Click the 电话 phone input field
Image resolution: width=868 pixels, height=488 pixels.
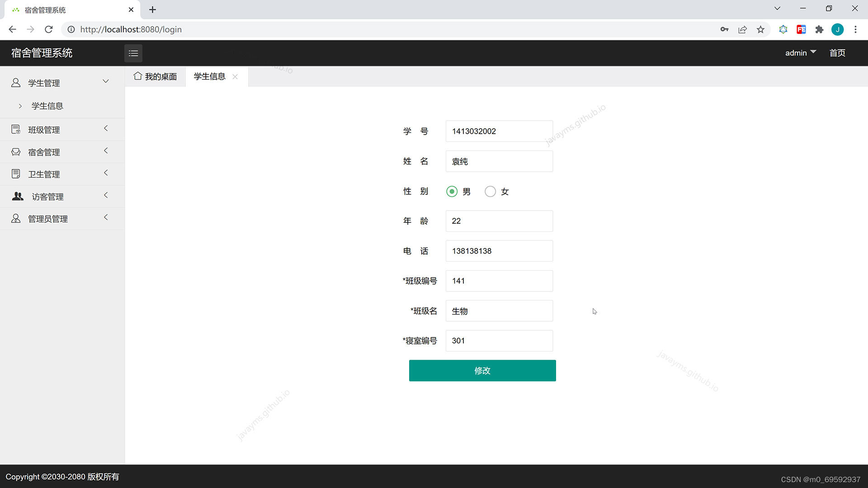click(x=499, y=251)
